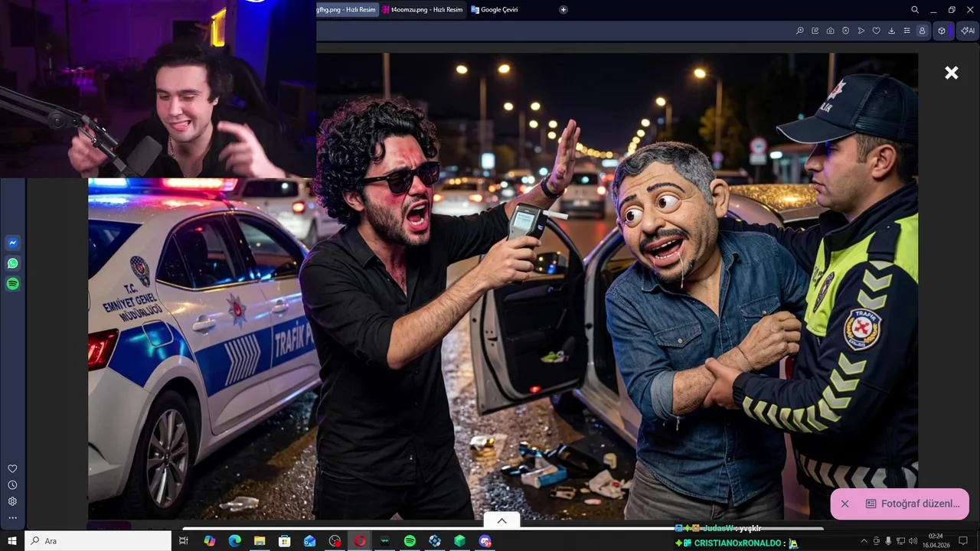
Task: Open Spotify in the browser sidebar
Action: [12, 284]
